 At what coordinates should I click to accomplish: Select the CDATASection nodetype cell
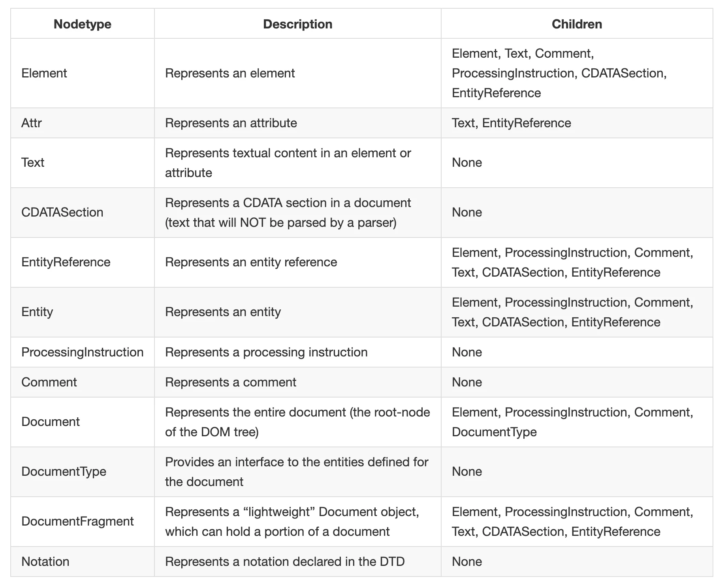(62, 212)
